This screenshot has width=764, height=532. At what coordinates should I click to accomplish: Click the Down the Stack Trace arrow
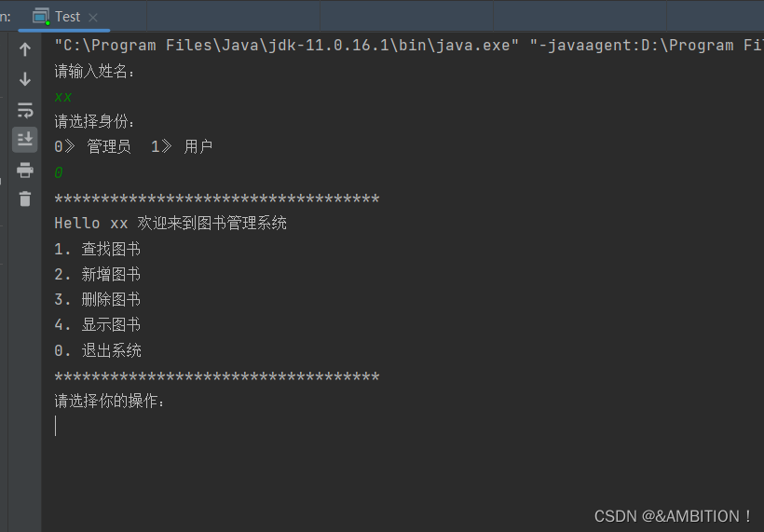(25, 79)
